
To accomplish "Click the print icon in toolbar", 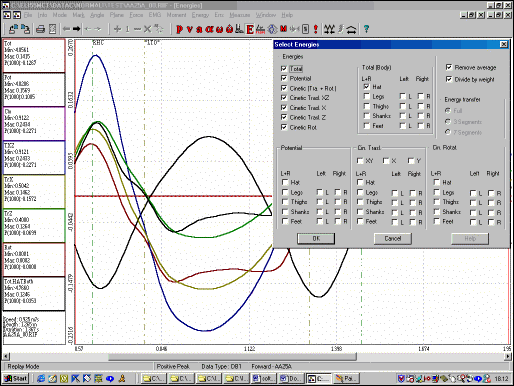I will coord(40,29).
